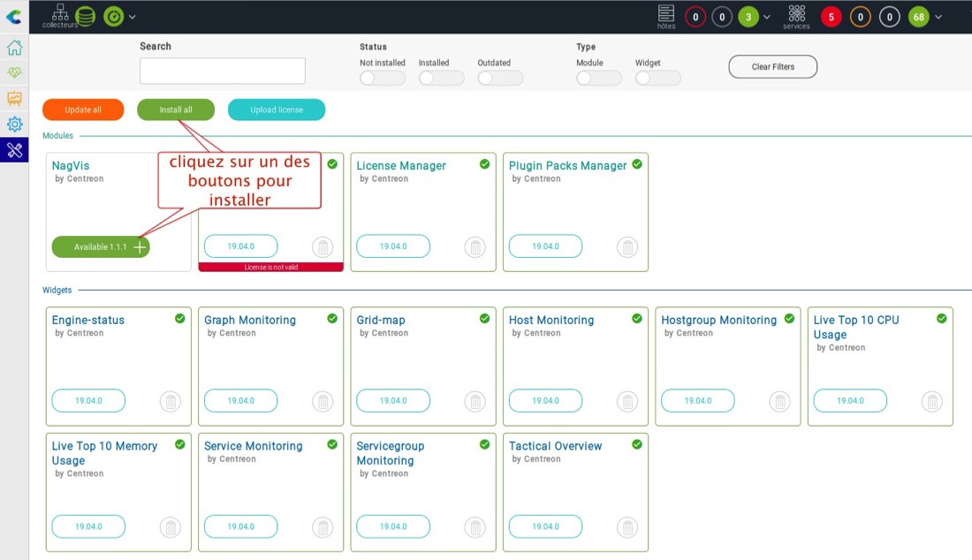972x560 pixels.
Task: Click trash icon on Tactical Overview widget
Action: pos(627,527)
